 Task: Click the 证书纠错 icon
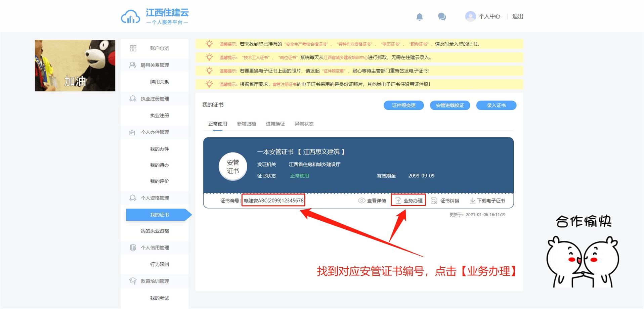[x=434, y=201]
